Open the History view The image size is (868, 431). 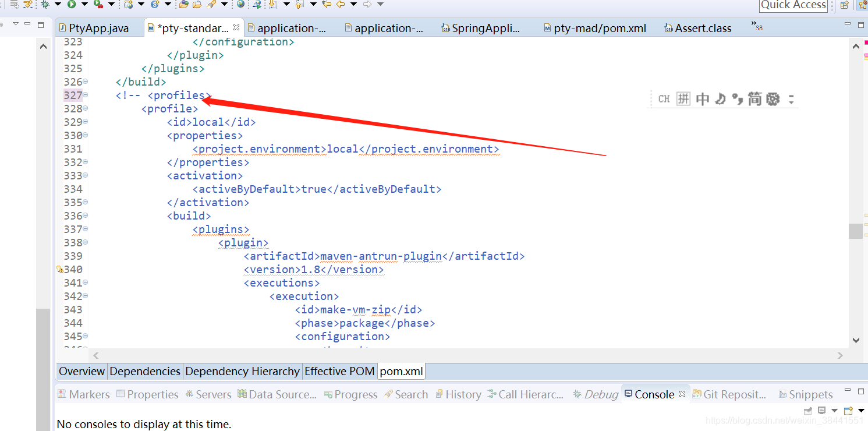[458, 394]
